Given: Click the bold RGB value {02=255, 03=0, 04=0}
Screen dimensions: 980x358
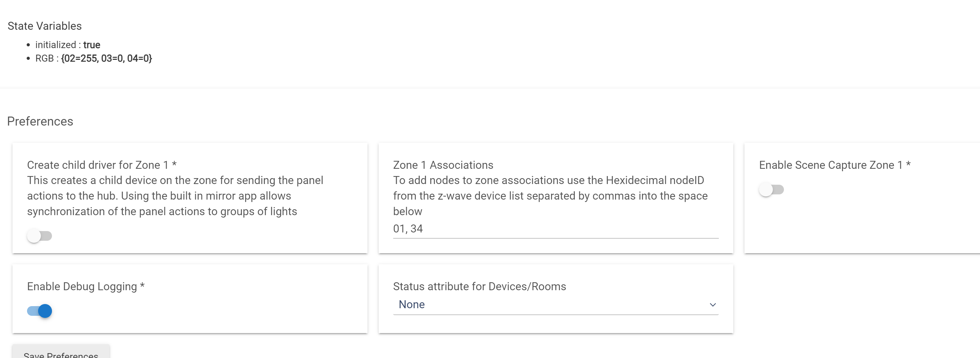Looking at the screenshot, I should [x=107, y=58].
